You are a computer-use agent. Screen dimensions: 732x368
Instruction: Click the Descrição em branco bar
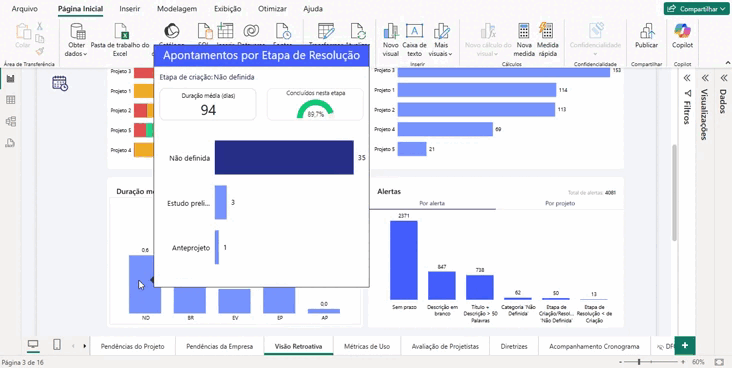pos(442,285)
